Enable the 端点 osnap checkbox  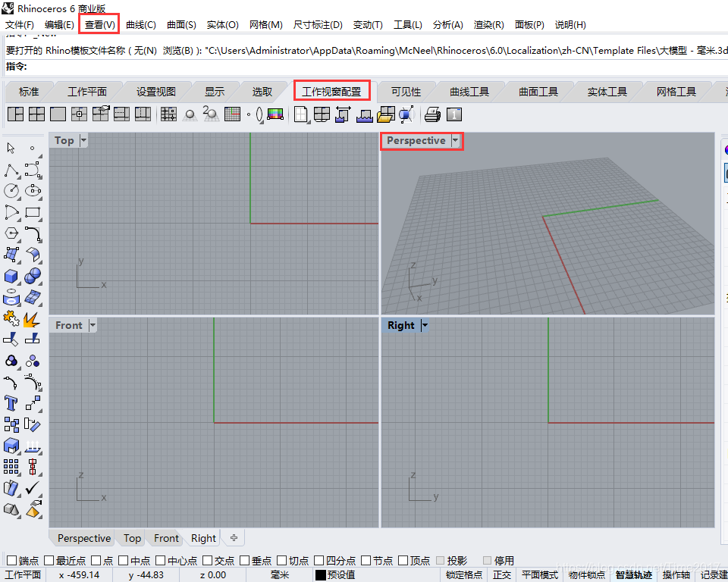coord(11,560)
